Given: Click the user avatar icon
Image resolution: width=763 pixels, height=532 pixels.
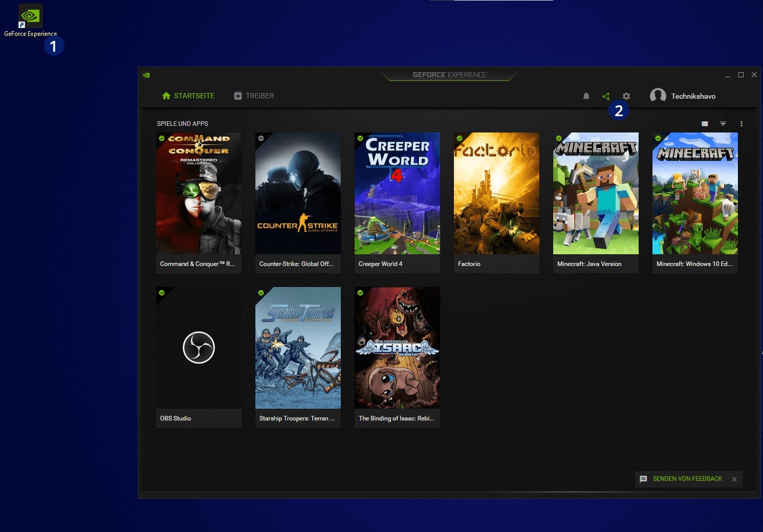Looking at the screenshot, I should coord(658,96).
